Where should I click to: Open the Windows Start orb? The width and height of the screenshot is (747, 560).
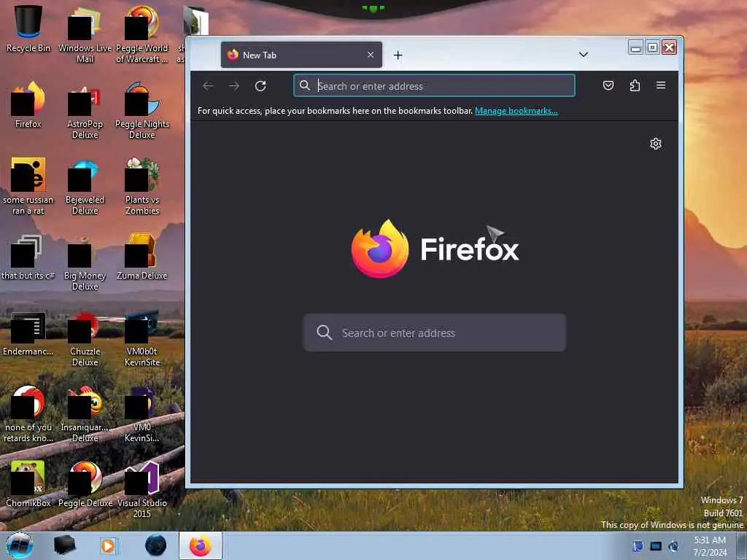20,545
